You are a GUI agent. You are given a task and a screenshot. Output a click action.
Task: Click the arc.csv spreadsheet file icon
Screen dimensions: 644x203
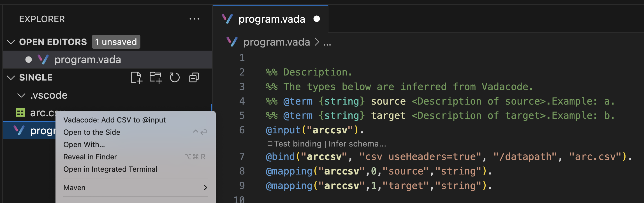tap(20, 112)
